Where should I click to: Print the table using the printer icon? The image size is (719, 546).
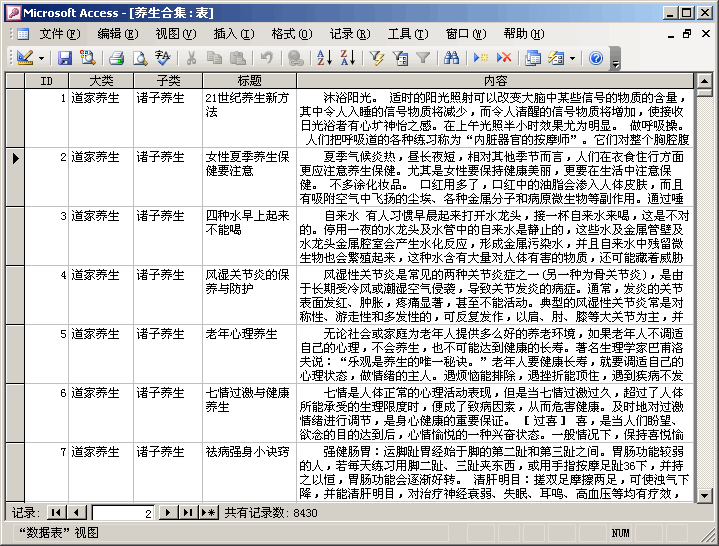point(116,58)
